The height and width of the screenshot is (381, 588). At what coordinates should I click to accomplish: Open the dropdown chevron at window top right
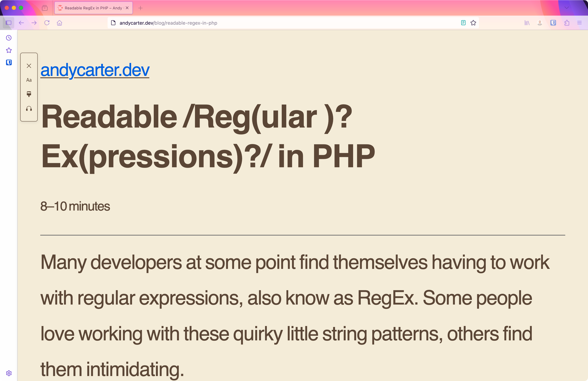pos(567,8)
